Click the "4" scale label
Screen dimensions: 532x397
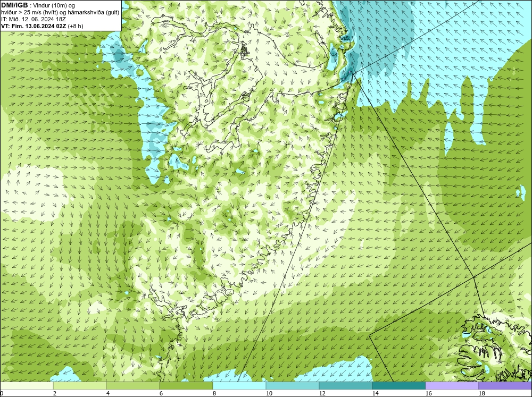(108, 393)
